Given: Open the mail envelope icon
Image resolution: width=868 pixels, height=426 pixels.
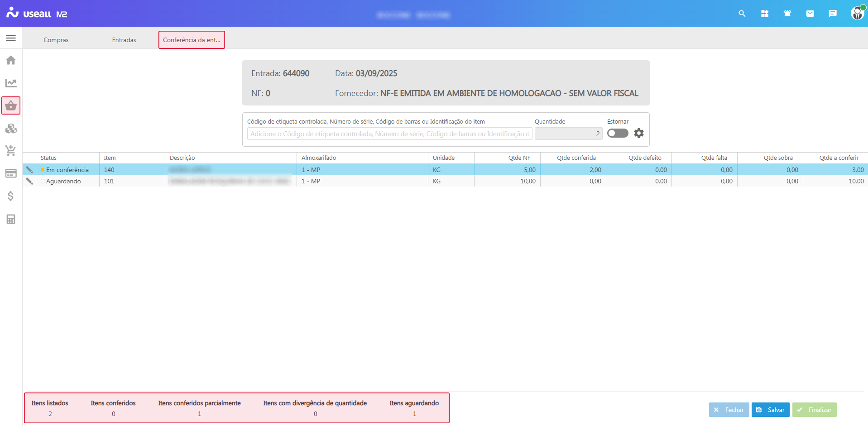Looking at the screenshot, I should pyautogui.click(x=810, y=14).
